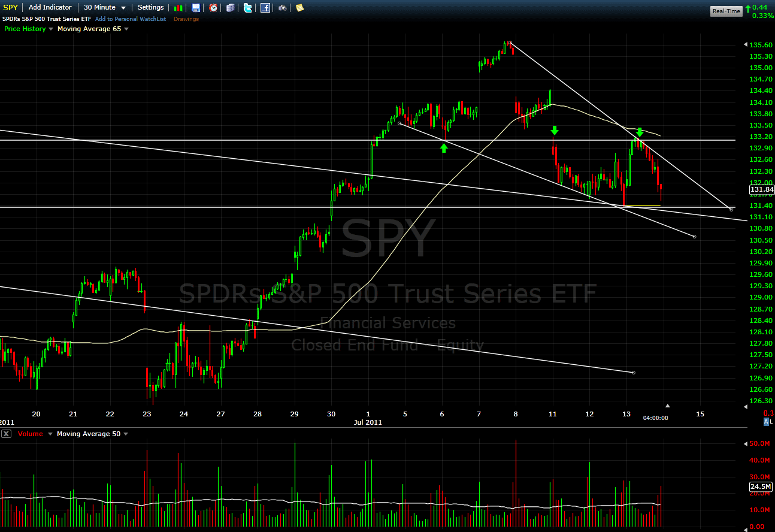Click the SPDRs S&P 500 Trust Series ETF title
The height and width of the screenshot is (532, 775).
pos(47,19)
